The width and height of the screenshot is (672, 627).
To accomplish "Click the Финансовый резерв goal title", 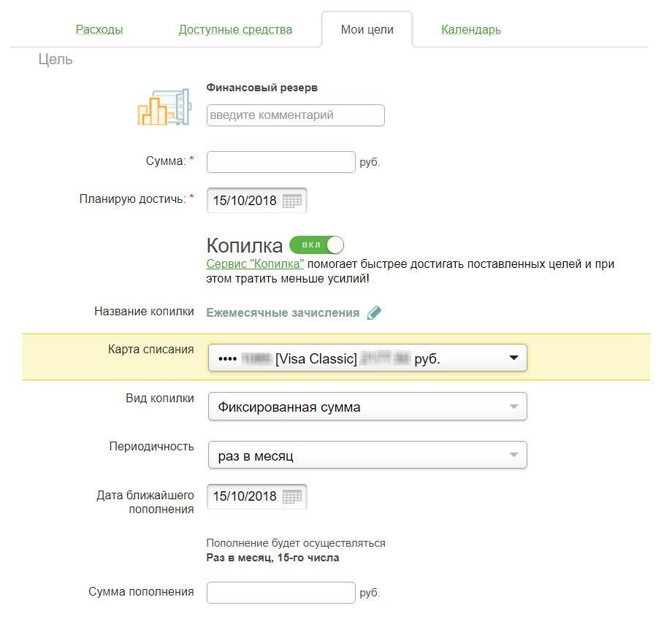I will [x=262, y=88].
